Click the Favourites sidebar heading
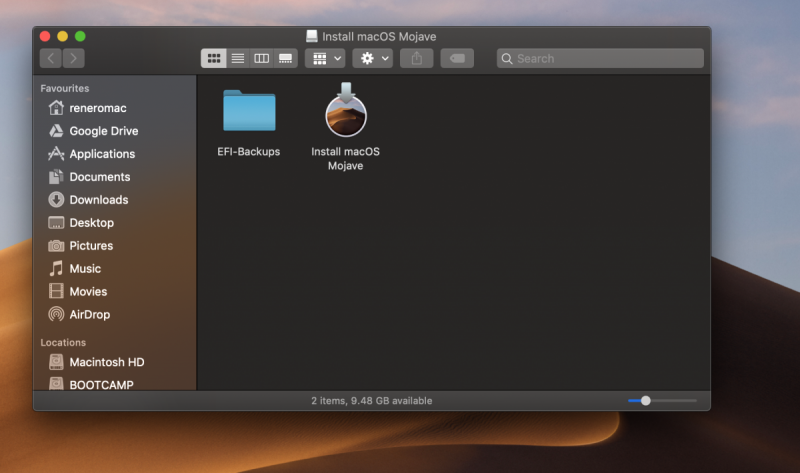Image resolution: width=800 pixels, height=473 pixels. (x=65, y=88)
